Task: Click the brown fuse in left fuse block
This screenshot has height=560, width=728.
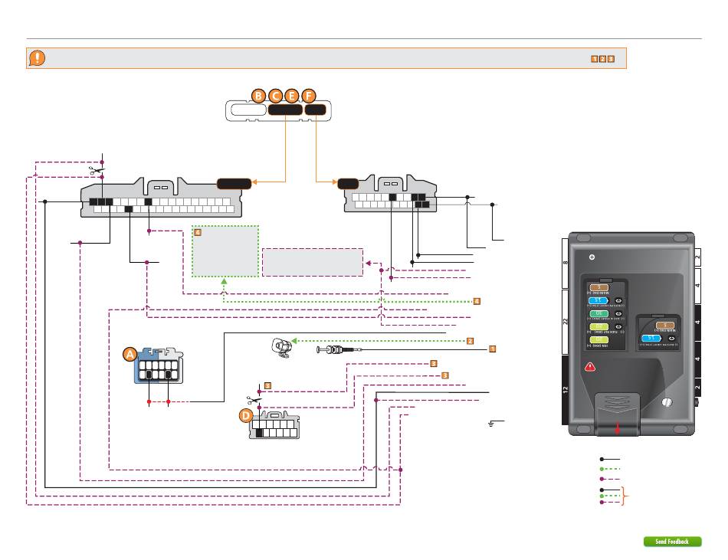Action: coord(598,287)
